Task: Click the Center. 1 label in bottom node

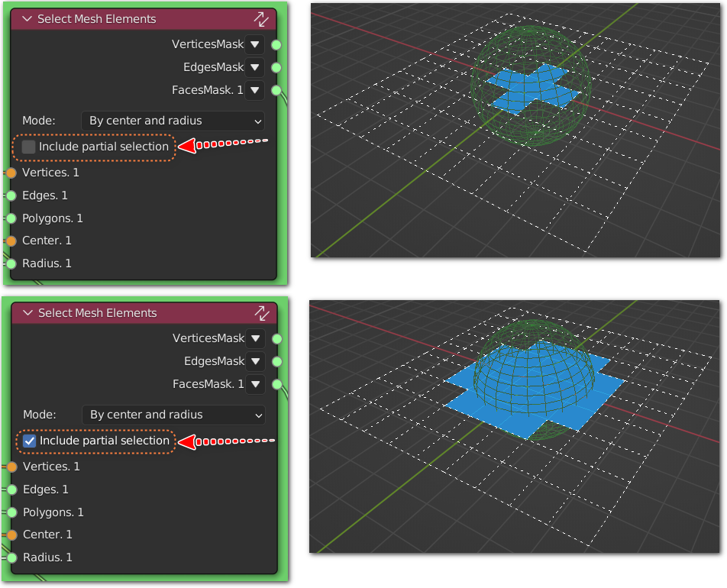Action: click(x=48, y=535)
